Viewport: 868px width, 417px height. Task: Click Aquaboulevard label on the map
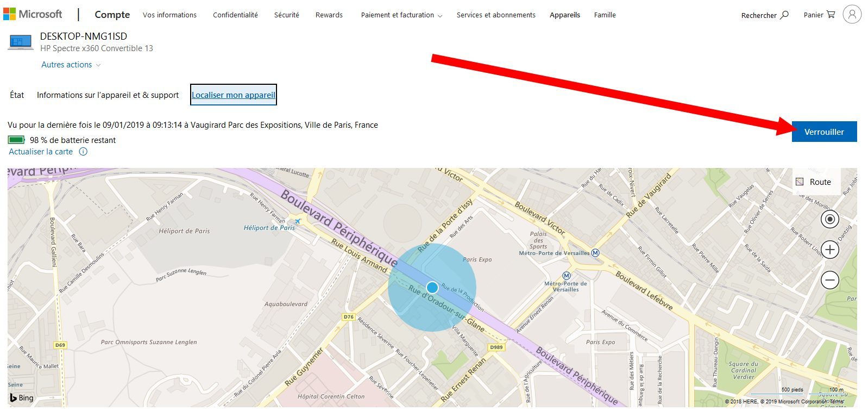pos(286,304)
